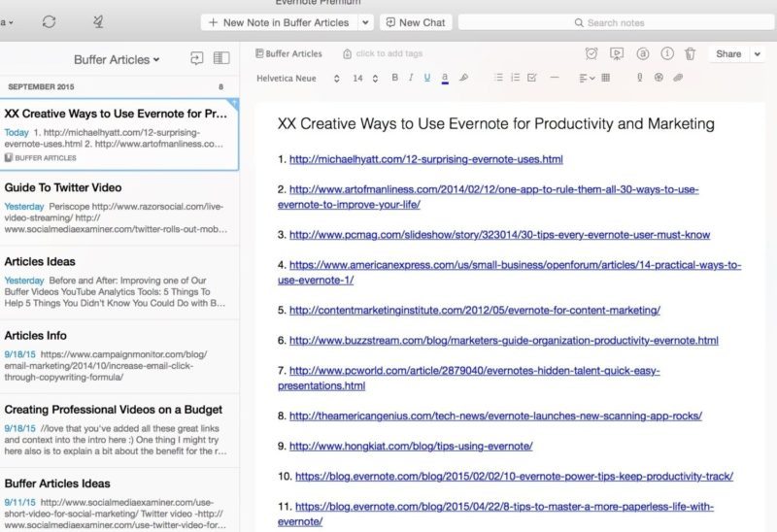The image size is (777, 532).
Task: Focus the Search notes field
Action: point(617,22)
